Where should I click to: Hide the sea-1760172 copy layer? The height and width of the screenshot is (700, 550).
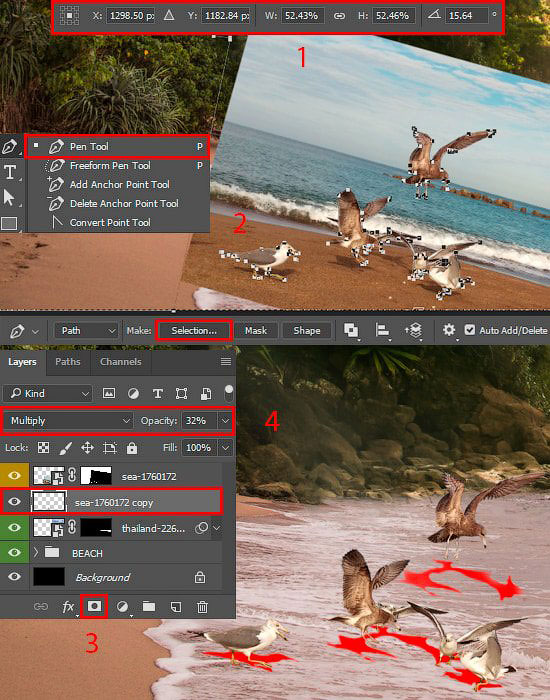pyautogui.click(x=14, y=502)
